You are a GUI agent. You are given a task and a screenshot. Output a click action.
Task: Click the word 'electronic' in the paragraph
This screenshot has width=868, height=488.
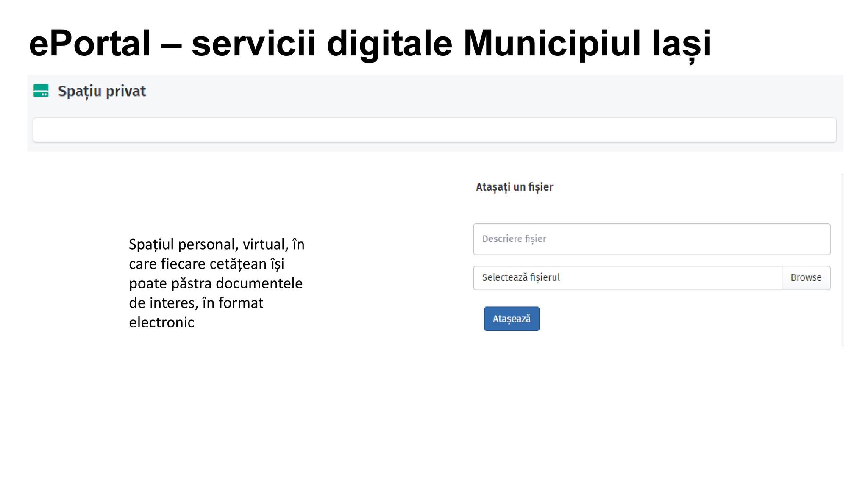point(161,322)
